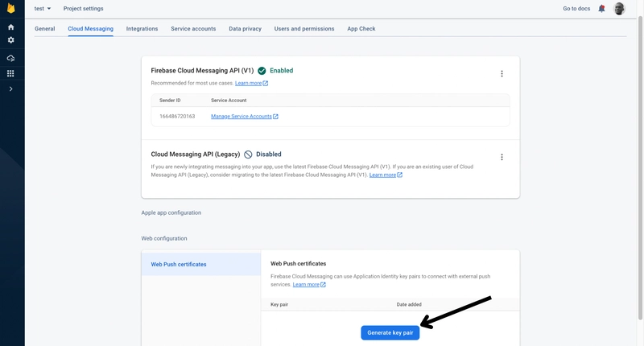Click the Date added column header
Viewport: 644px width, 346px height.
click(x=409, y=304)
